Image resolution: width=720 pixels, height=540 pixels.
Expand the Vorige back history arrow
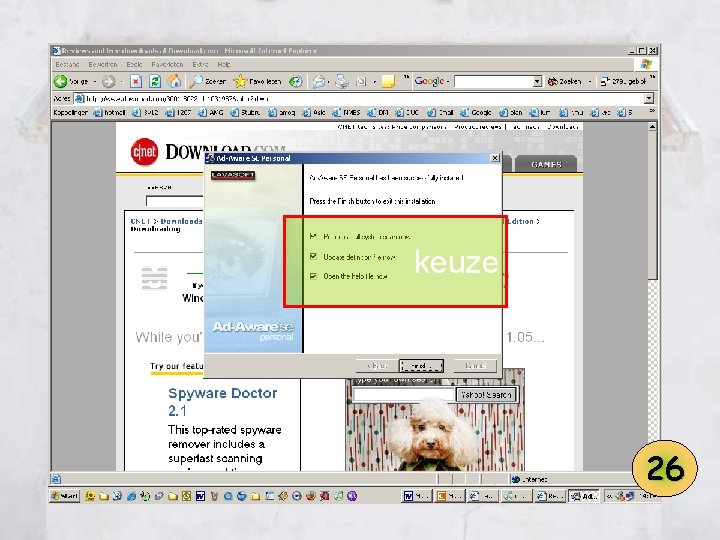click(95, 82)
